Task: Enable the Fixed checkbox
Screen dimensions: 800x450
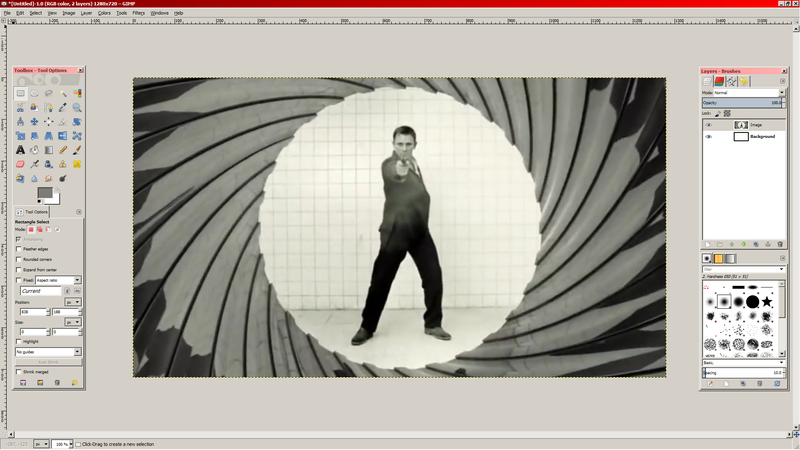Action: pos(18,280)
